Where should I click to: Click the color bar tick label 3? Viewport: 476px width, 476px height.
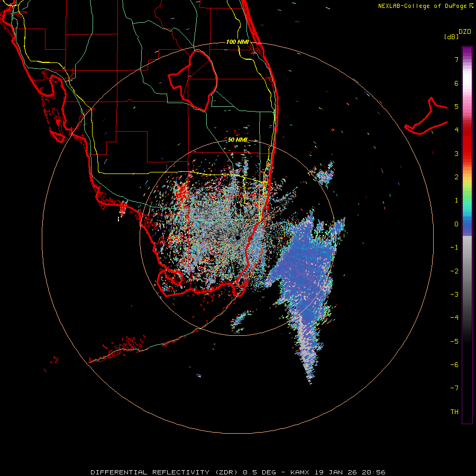tap(456, 153)
